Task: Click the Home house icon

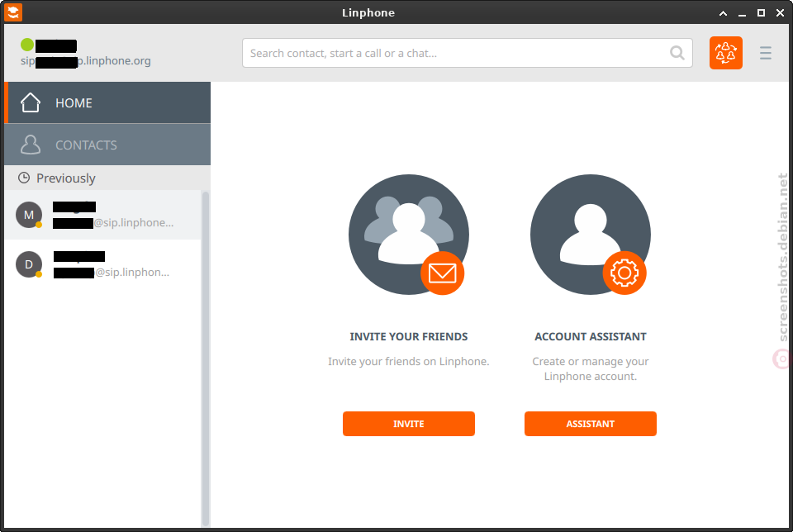Action: pos(31,102)
